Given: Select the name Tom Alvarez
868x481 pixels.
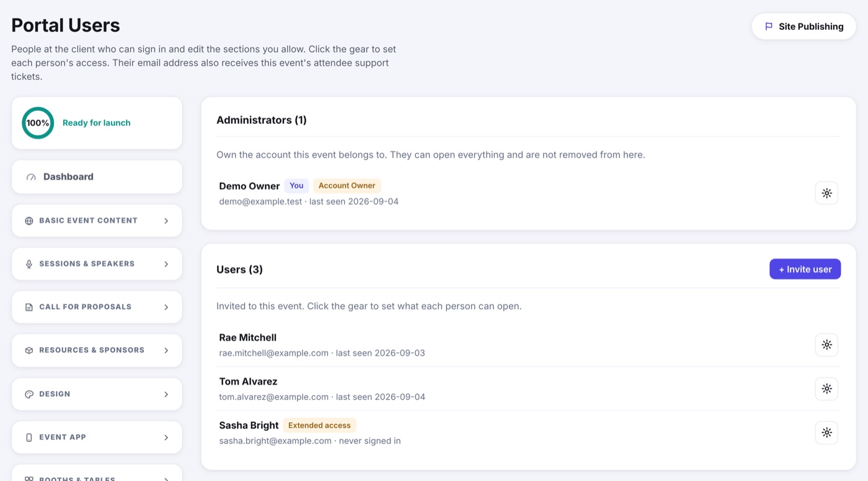Looking at the screenshot, I should pos(248,381).
